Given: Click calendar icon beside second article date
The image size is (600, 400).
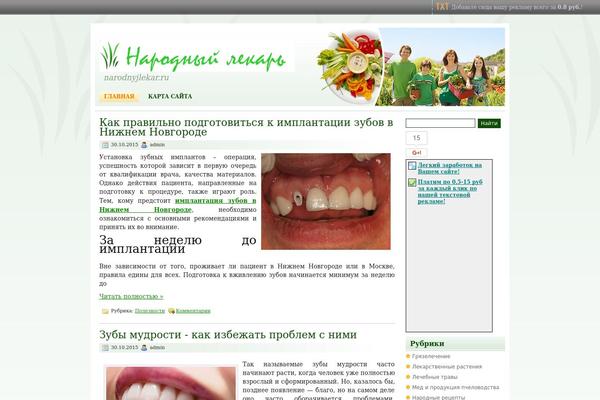Looking at the screenshot, I should click(105, 348).
